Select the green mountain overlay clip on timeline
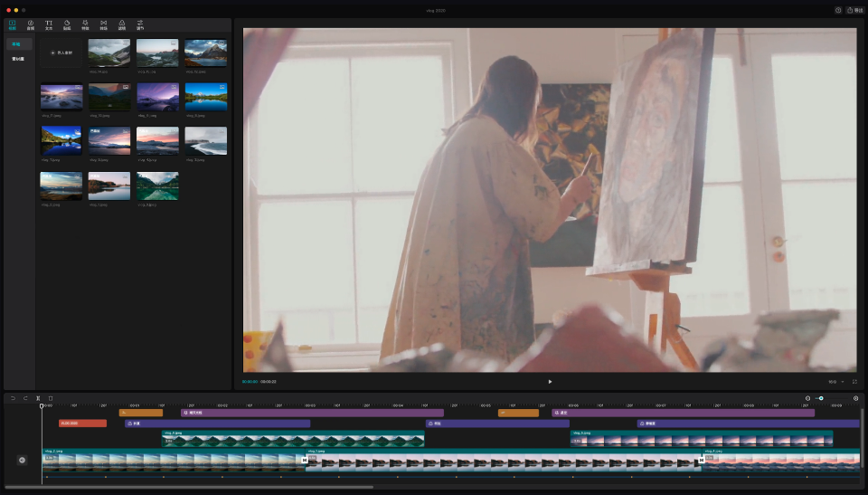 coord(293,439)
